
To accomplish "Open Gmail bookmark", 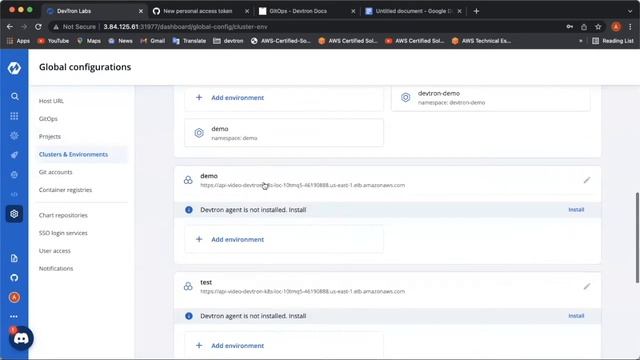I will click(152, 41).
